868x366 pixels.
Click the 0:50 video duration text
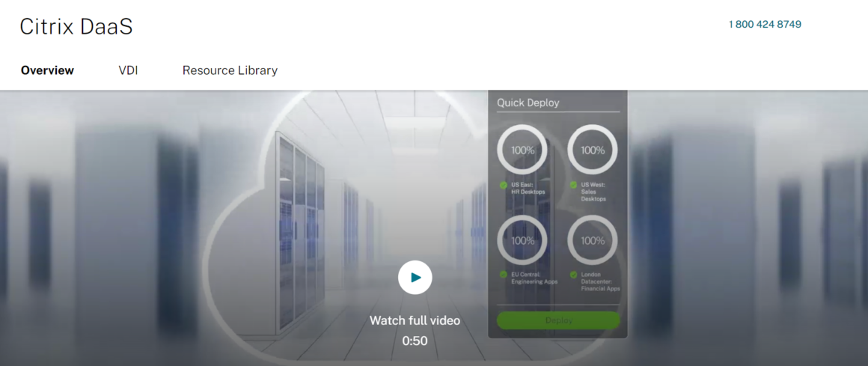pyautogui.click(x=415, y=341)
